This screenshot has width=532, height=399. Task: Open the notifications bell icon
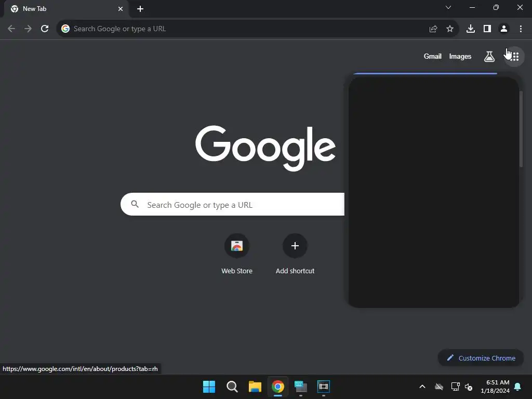tap(517, 387)
